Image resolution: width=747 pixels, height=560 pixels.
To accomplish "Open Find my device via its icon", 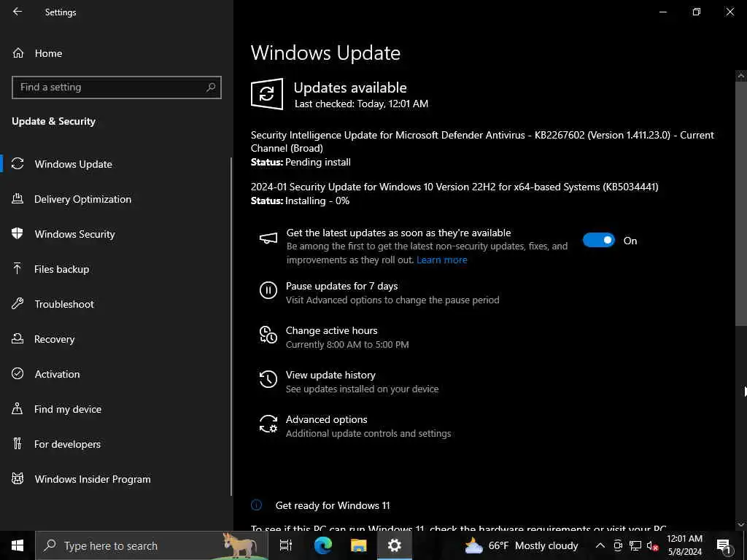I will pyautogui.click(x=18, y=409).
